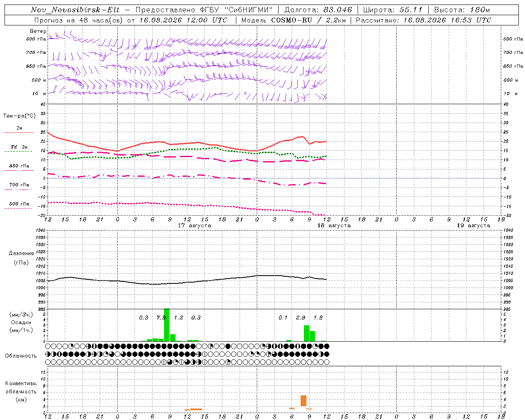Click the longitude value 83.046
This screenshot has width=525, height=420.
(x=338, y=10)
